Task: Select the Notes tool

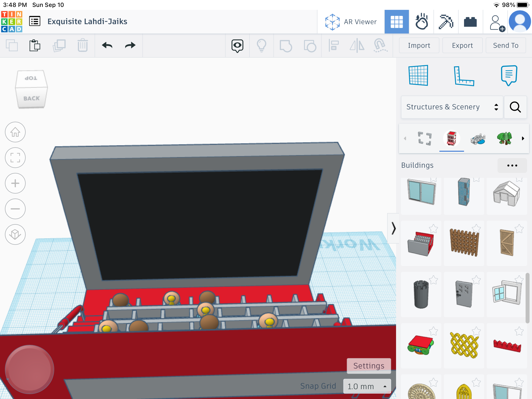Action: coord(509,75)
